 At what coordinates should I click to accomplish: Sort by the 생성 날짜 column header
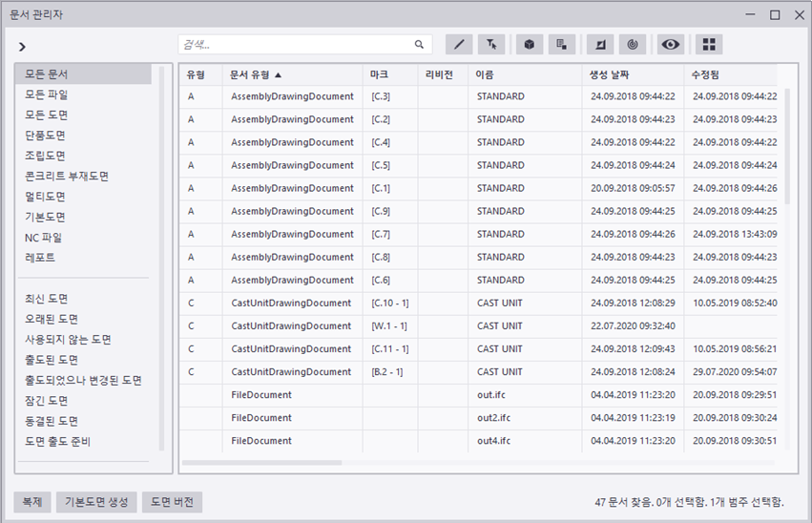[x=634, y=74]
